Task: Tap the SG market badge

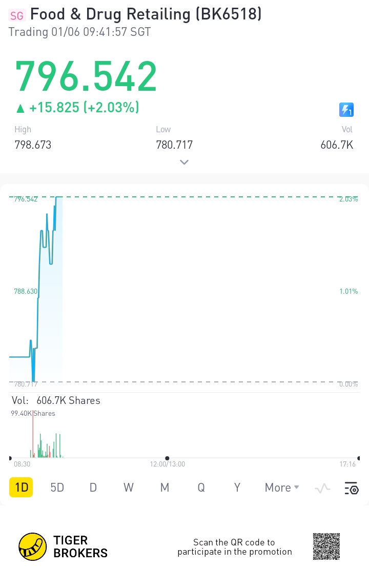Action: [x=16, y=15]
